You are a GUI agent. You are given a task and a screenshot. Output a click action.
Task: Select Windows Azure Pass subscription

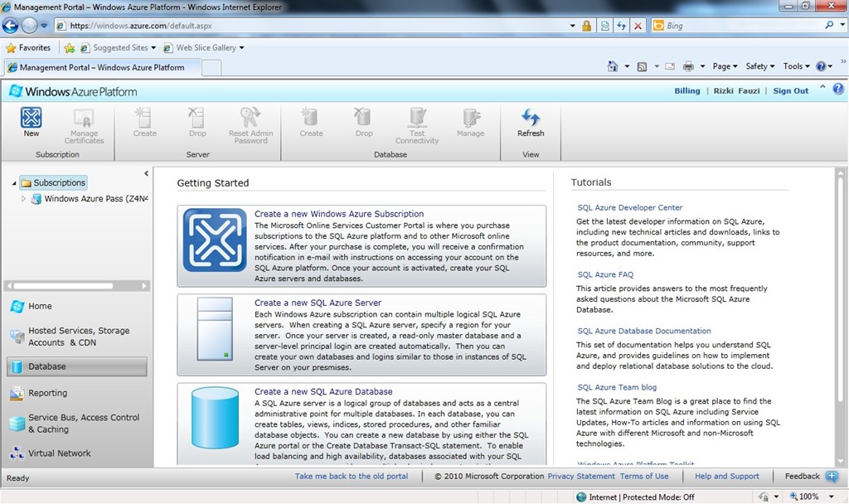click(90, 199)
